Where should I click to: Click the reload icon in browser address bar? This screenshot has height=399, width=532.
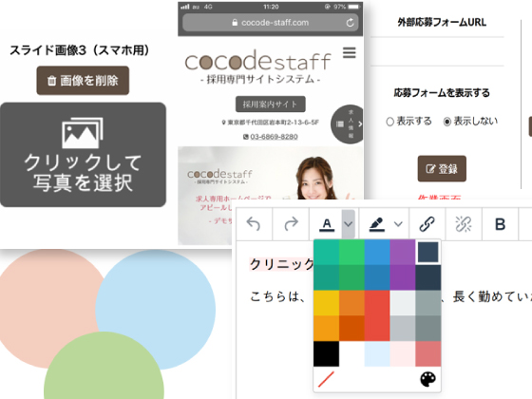[350, 23]
